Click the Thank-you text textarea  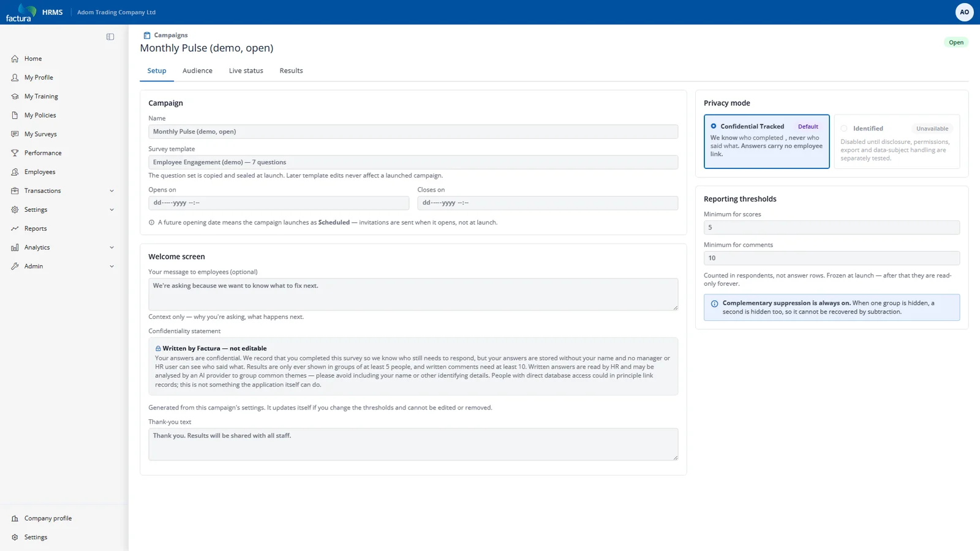[x=413, y=444]
